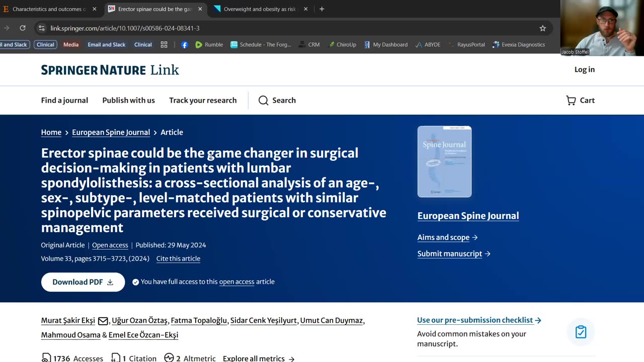Open a new browser tab

click(322, 9)
